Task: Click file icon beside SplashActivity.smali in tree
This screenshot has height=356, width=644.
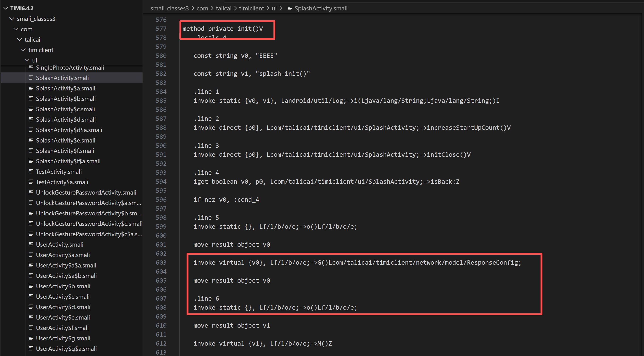Action: point(31,78)
